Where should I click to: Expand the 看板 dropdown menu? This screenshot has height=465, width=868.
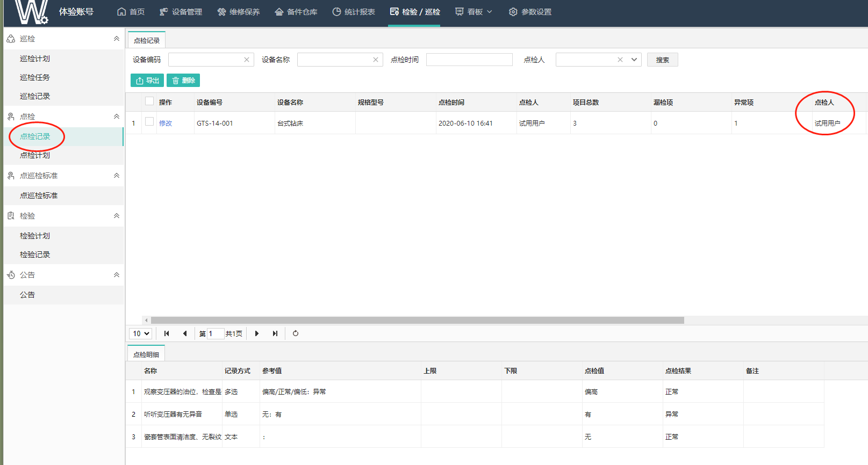(474, 12)
